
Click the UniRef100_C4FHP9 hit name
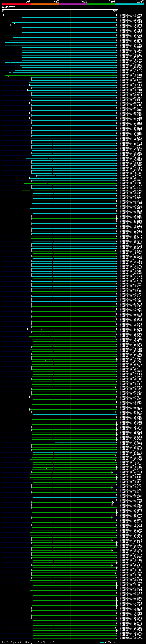(x=131, y=605)
